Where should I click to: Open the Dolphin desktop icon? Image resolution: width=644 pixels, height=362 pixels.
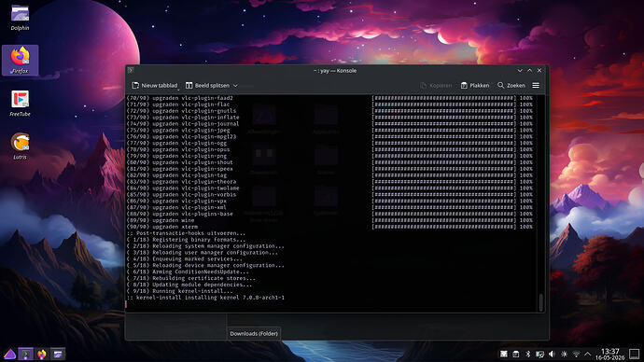(20, 17)
